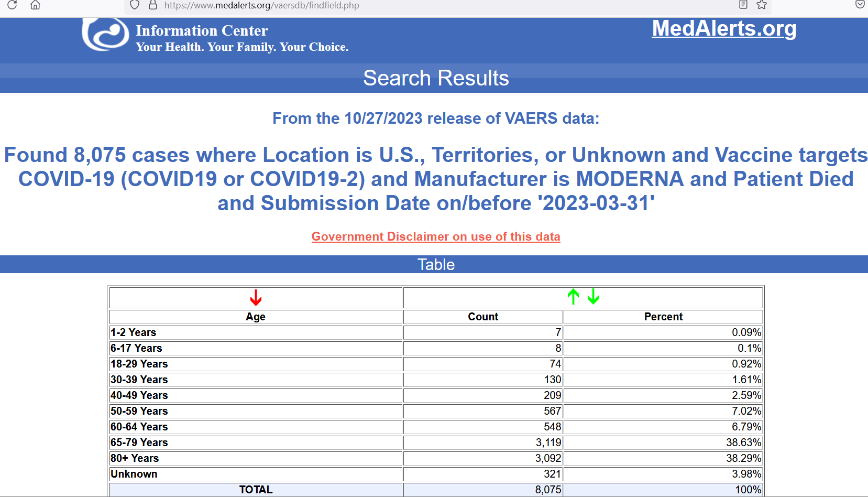The image size is (868, 497).
Task: Click the 7.02% percent cell
Action: click(x=663, y=411)
